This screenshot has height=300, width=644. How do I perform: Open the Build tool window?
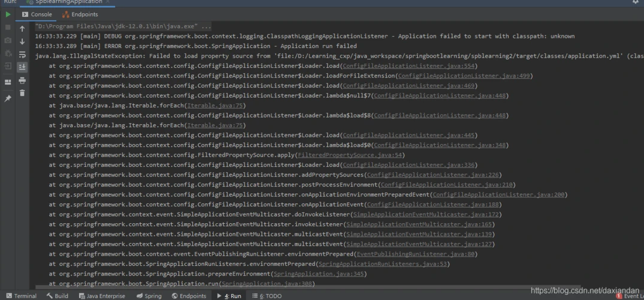[x=57, y=296]
